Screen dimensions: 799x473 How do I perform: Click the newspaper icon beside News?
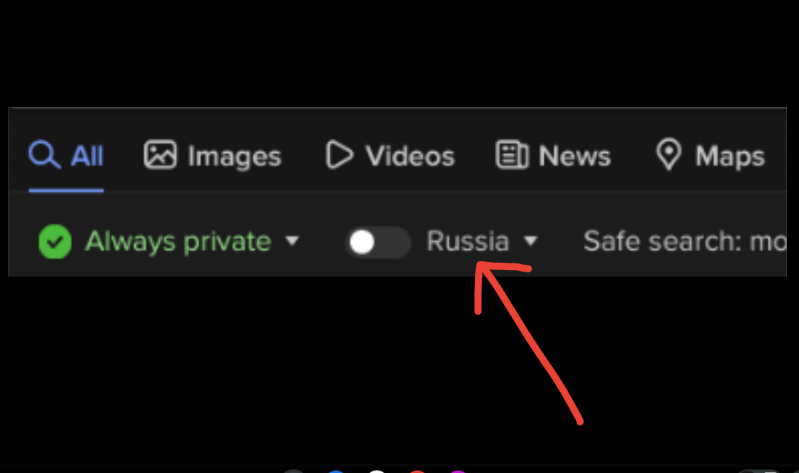coord(512,154)
